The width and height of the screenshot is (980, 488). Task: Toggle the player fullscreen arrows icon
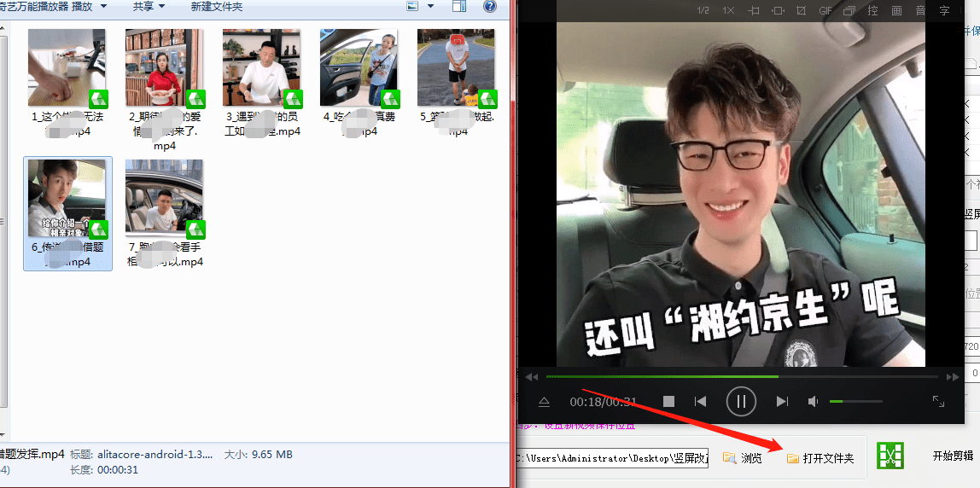tap(938, 401)
